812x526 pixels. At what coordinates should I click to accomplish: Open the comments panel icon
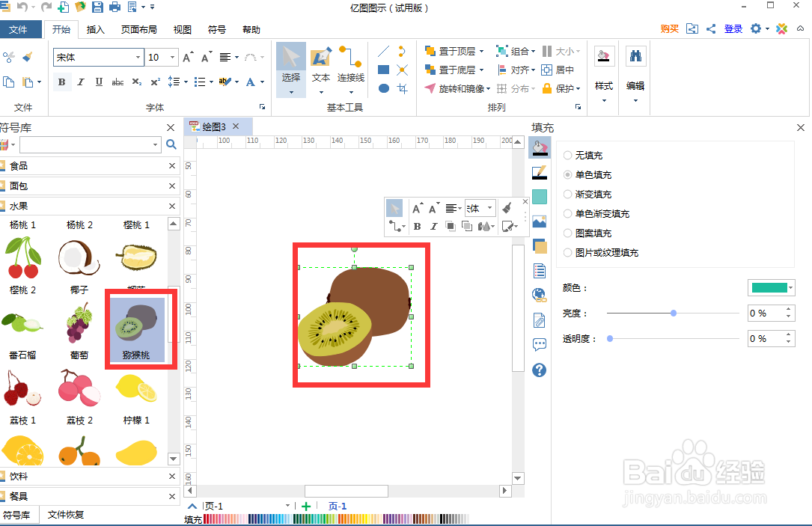pyautogui.click(x=539, y=345)
